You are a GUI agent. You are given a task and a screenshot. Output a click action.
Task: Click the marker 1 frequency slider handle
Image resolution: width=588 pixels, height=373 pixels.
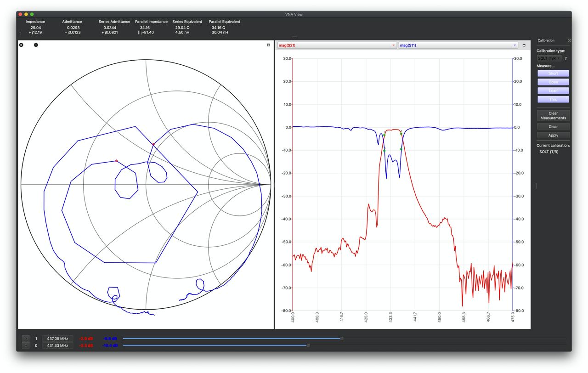[x=342, y=339]
